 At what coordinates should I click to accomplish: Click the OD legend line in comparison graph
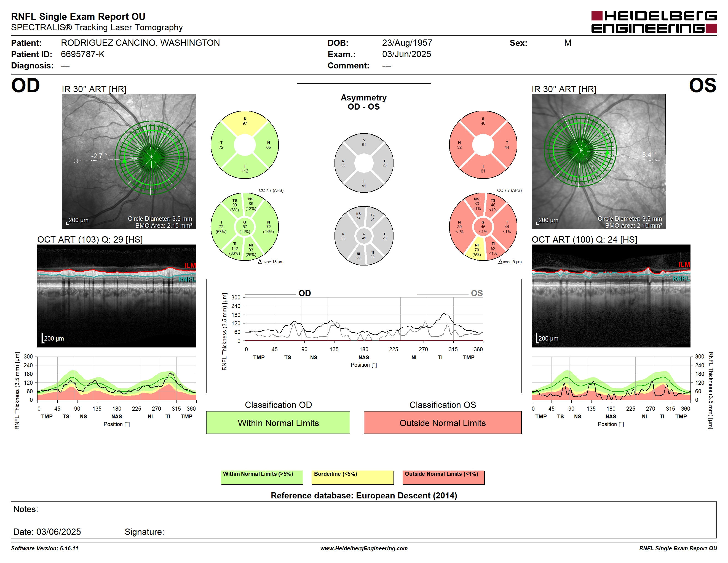(270, 294)
